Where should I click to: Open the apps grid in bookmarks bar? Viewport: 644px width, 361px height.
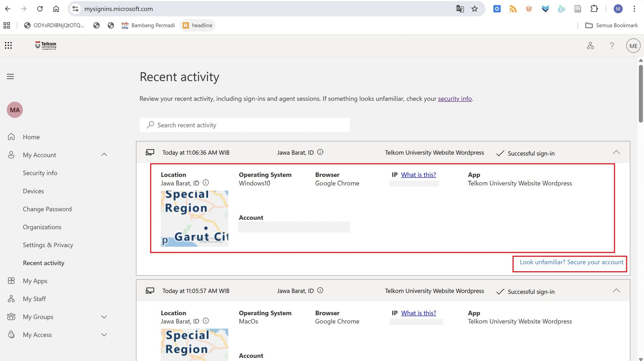pos(7,25)
